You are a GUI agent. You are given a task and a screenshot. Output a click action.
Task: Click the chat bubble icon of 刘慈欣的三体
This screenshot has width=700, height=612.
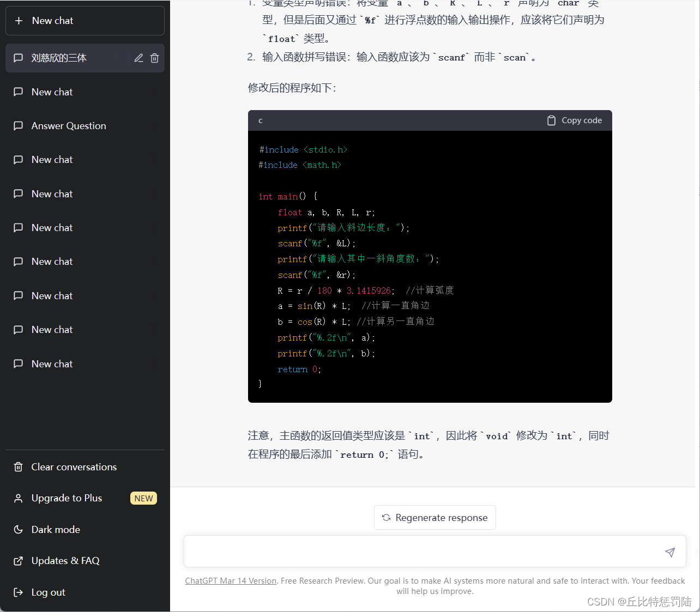pos(18,58)
